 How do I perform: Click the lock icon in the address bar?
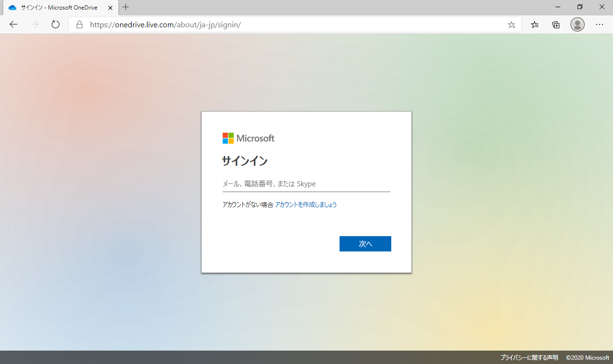click(79, 24)
